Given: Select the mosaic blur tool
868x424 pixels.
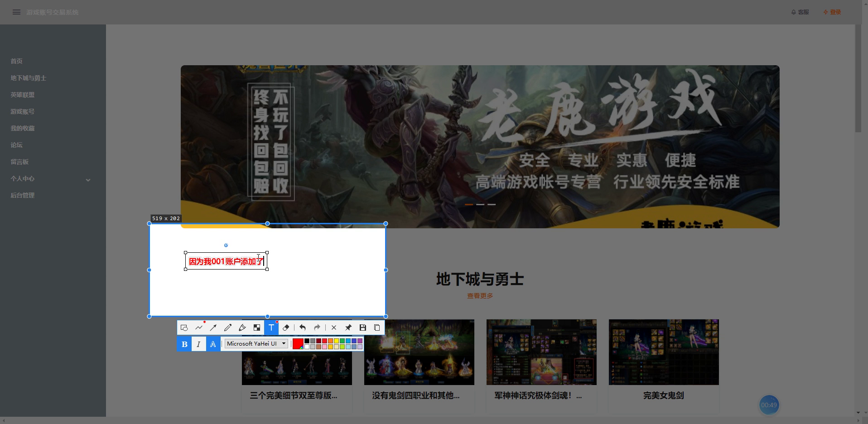Looking at the screenshot, I should 257,328.
